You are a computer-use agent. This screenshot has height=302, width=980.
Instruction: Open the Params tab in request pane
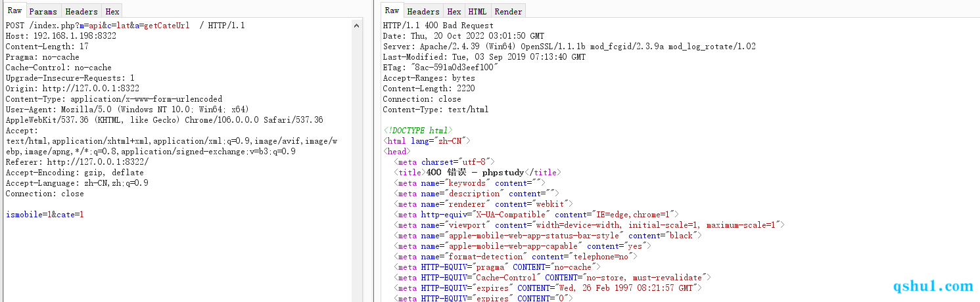[43, 11]
